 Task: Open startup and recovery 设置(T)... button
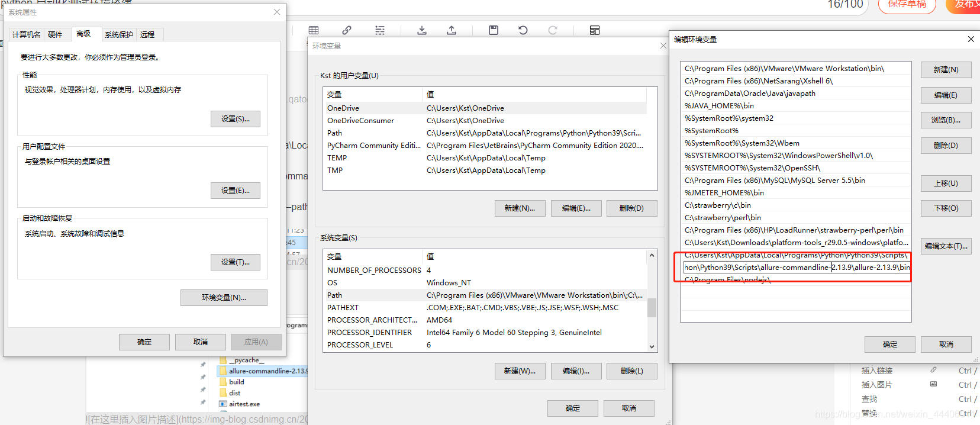[236, 262]
